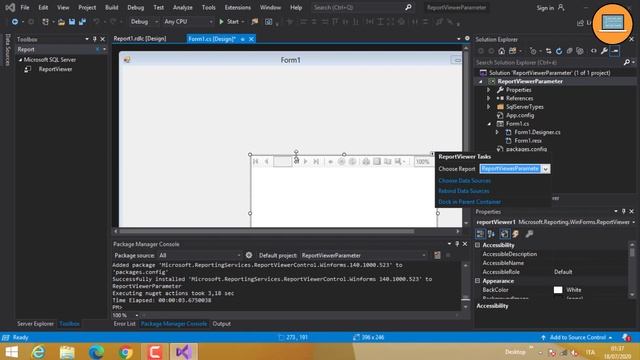Toggle the Properties button in Properties toolbar
This screenshot has height=360, width=640.
tap(504, 234)
